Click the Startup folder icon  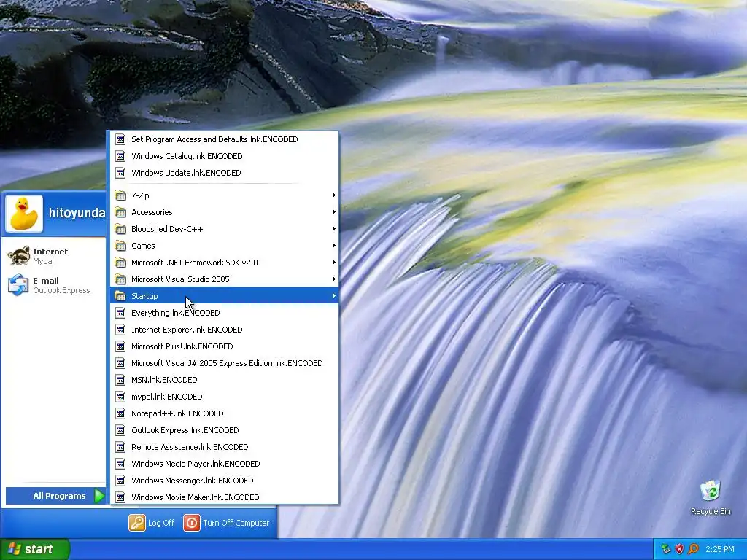(120, 296)
